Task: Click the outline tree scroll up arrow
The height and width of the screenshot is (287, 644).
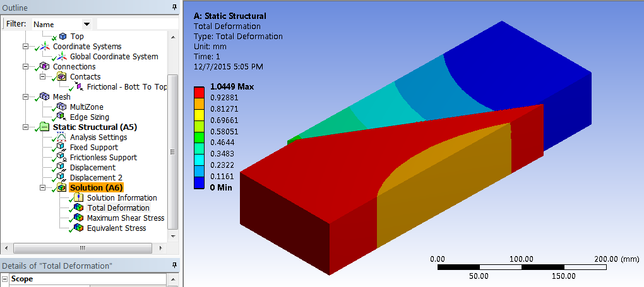Action: (x=174, y=37)
